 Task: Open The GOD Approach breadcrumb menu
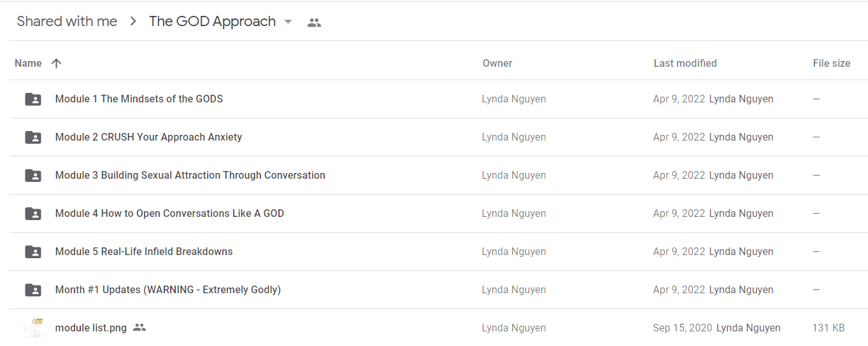click(x=212, y=22)
